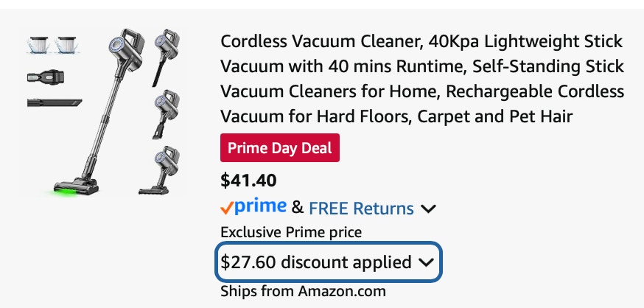Click the FREE Returns link

pos(361,209)
